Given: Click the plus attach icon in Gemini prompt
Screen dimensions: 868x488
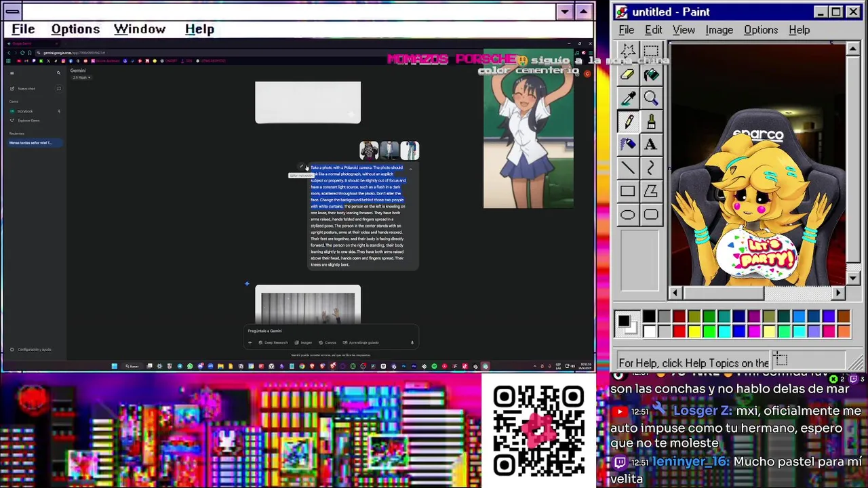Looking at the screenshot, I should point(250,342).
